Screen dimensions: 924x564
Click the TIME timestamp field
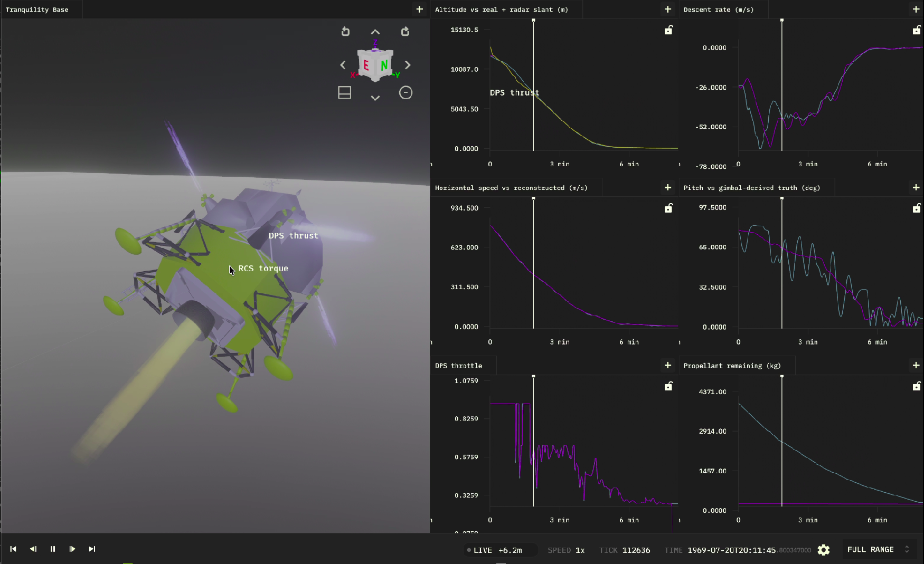[x=738, y=550]
